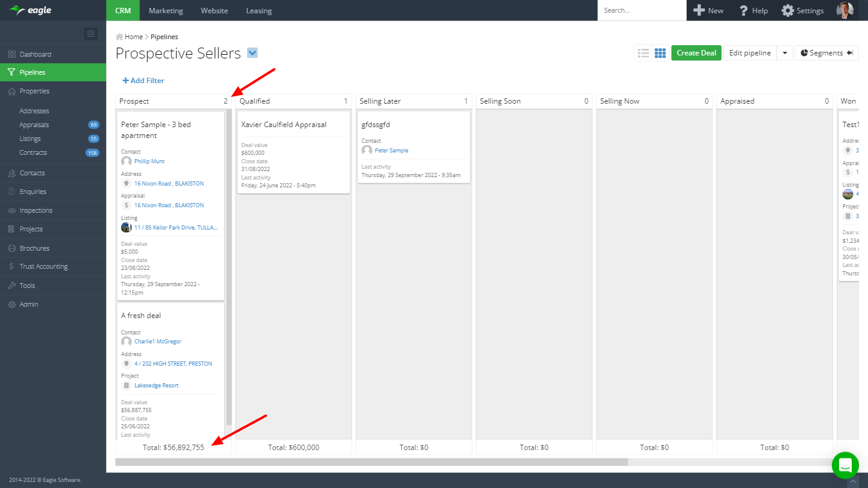The height and width of the screenshot is (488, 868).
Task: Click the Home breadcrumb icon
Action: (x=119, y=37)
